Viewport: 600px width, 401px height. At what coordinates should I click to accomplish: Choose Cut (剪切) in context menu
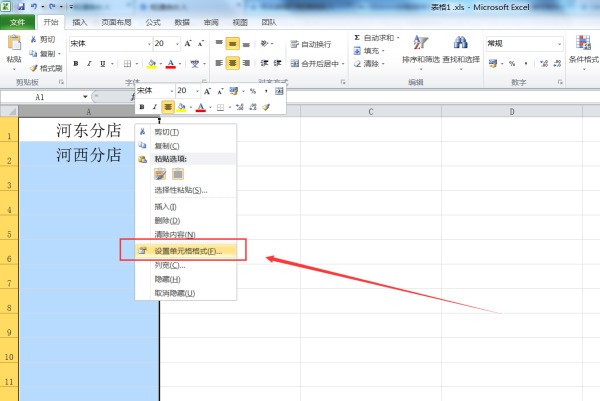pos(186,132)
